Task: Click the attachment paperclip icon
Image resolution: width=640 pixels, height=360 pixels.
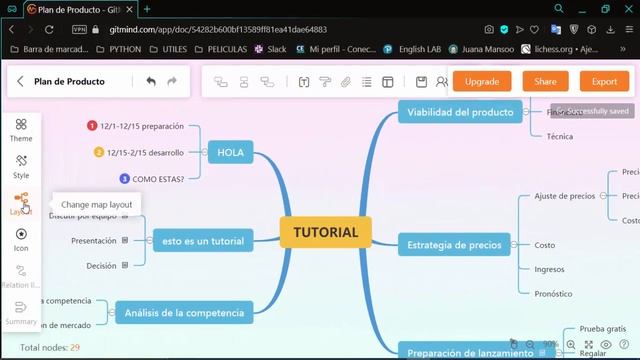Action: click(346, 82)
